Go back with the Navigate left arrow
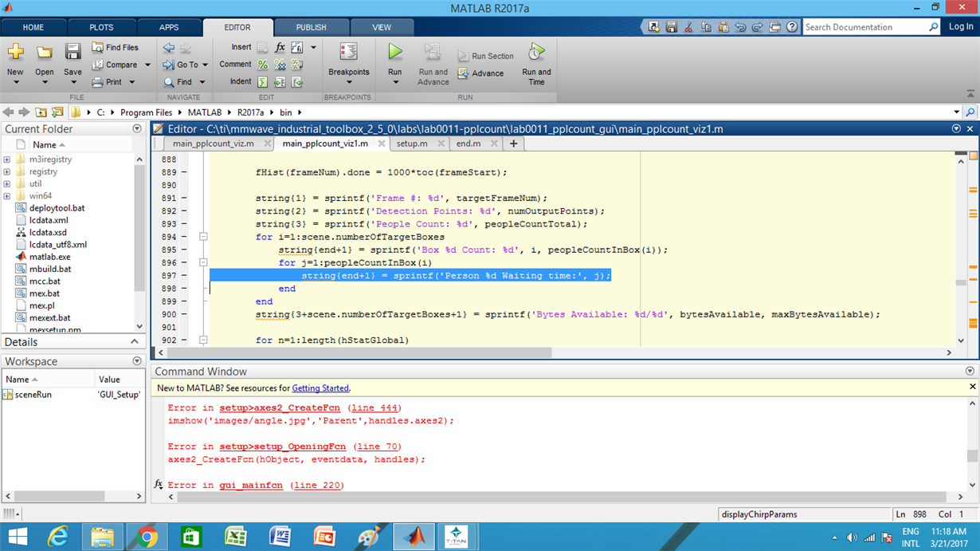This screenshot has height=551, width=980. pos(168,48)
